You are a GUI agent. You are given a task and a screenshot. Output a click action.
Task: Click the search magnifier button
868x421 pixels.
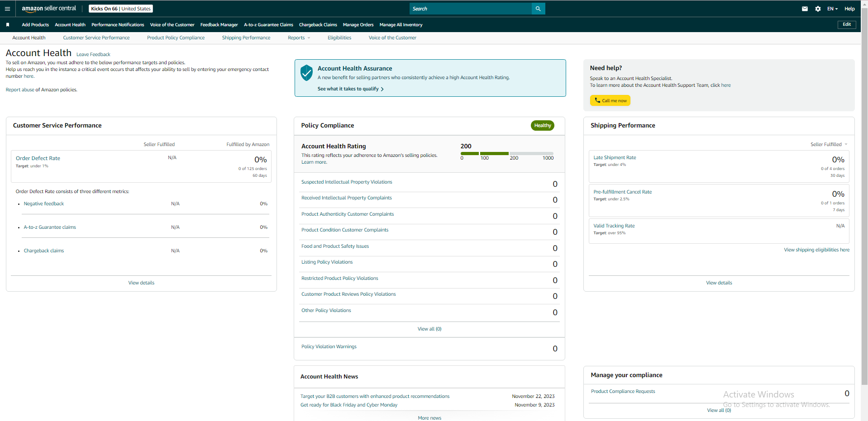click(x=538, y=9)
